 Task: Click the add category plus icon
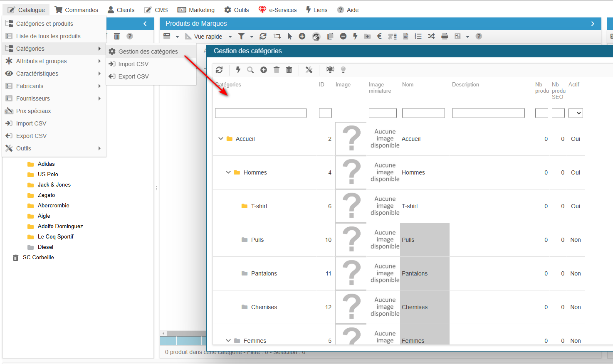(264, 70)
